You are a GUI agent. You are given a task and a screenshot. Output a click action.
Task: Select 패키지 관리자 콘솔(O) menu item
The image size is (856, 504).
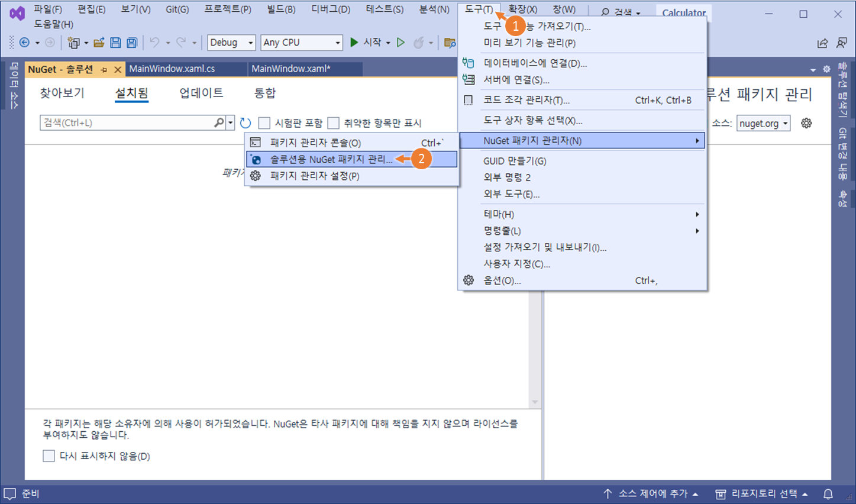click(351, 143)
